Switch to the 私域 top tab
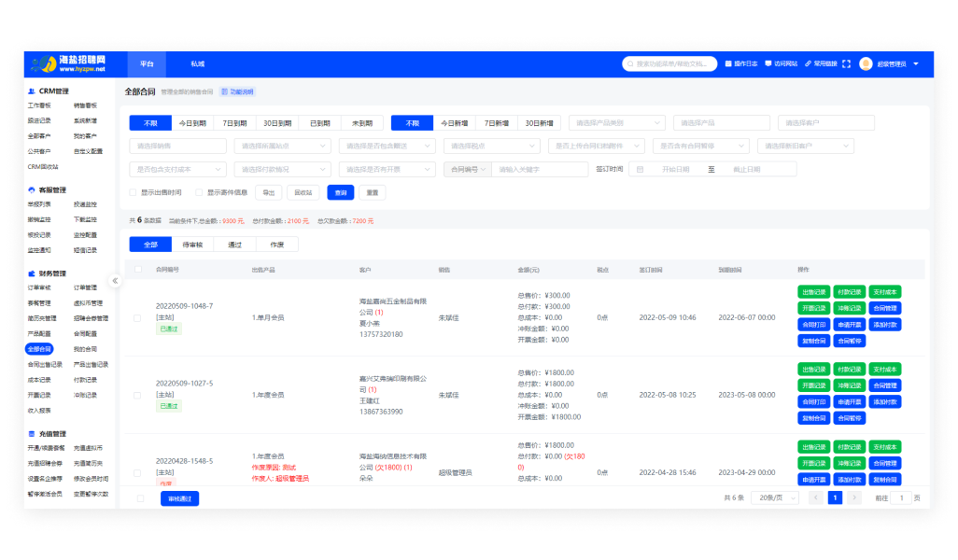The height and width of the screenshot is (560, 958). [198, 63]
